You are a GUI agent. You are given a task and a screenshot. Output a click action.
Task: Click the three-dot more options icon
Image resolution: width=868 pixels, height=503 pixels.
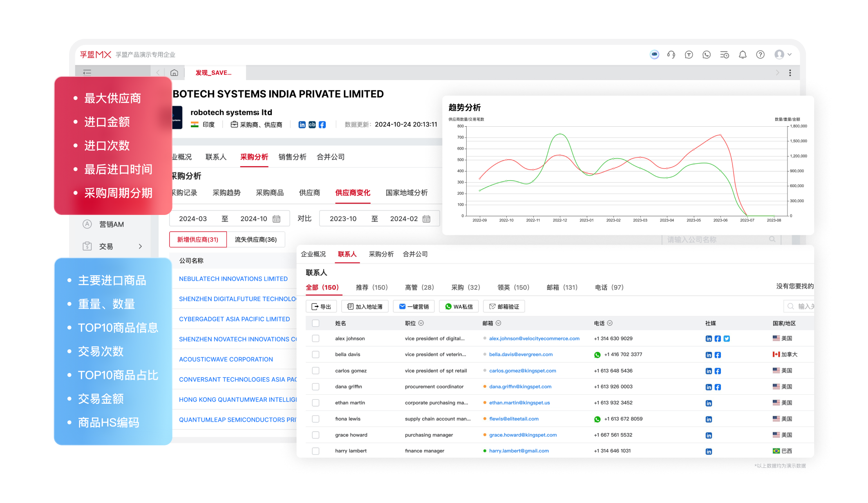[790, 73]
